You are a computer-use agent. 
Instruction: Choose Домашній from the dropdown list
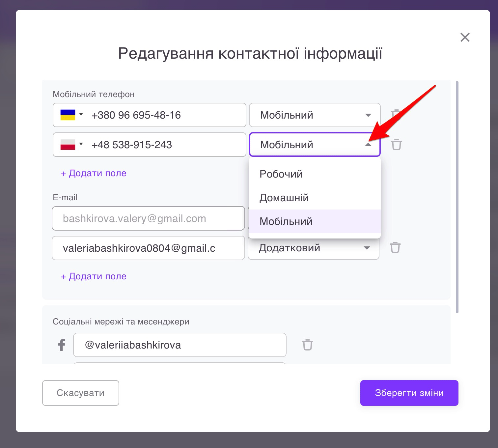tap(284, 198)
